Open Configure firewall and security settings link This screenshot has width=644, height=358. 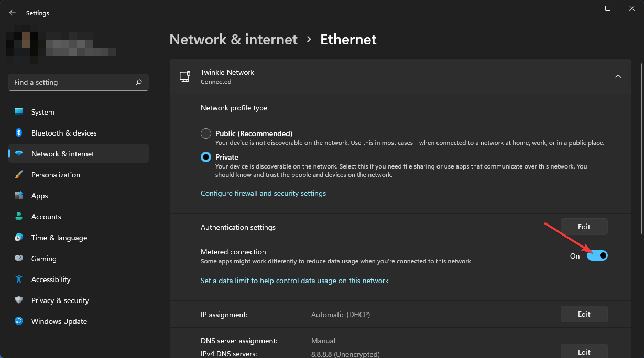263,193
